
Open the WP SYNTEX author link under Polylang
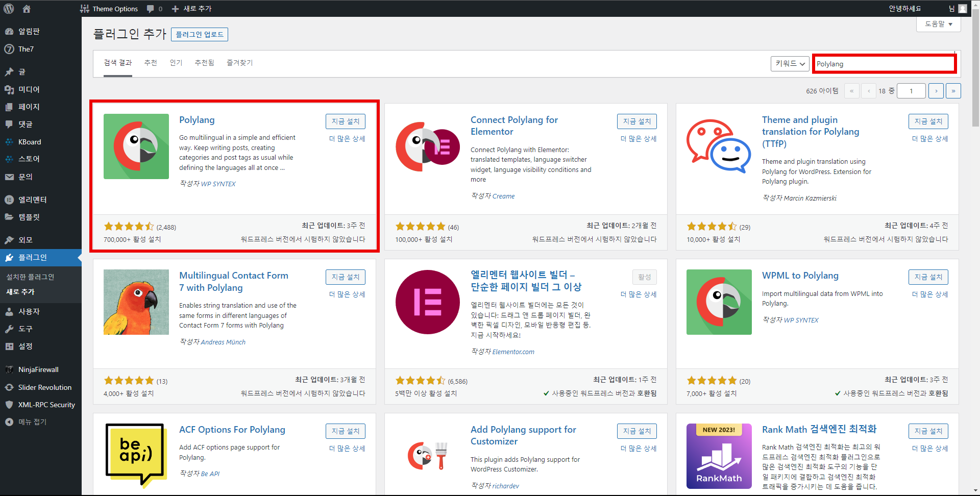point(218,184)
